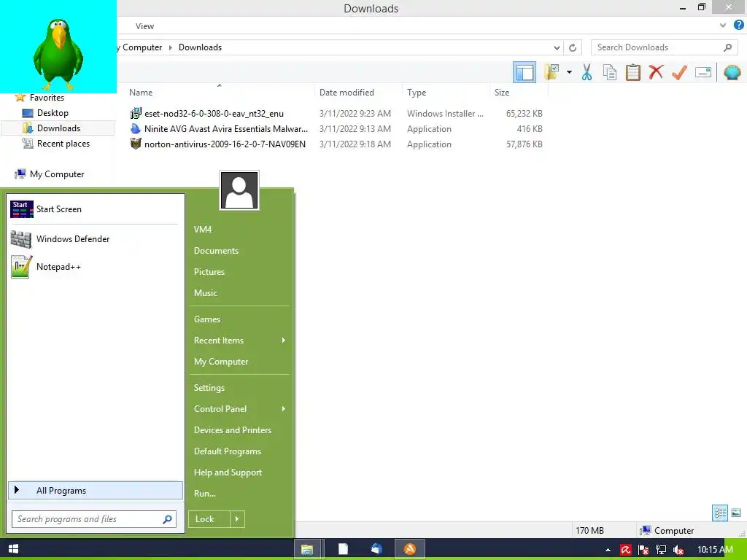Image resolution: width=747 pixels, height=560 pixels.
Task: Expand Control Panel submenu arrow
Action: point(284,408)
